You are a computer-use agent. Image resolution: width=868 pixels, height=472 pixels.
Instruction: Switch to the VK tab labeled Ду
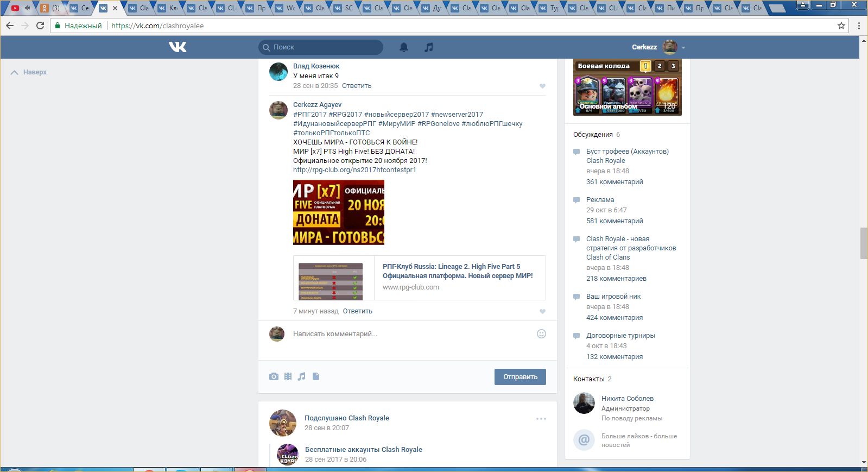click(x=432, y=8)
